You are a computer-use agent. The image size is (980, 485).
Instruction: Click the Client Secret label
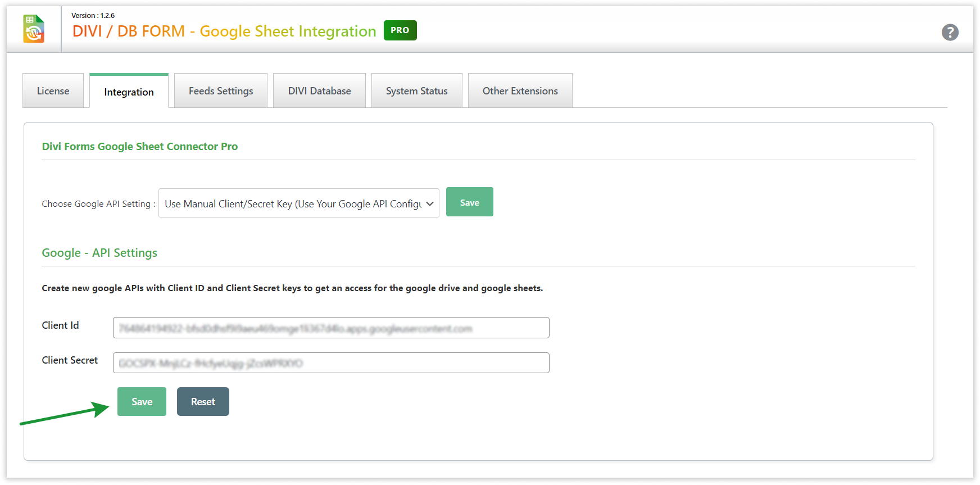(70, 360)
